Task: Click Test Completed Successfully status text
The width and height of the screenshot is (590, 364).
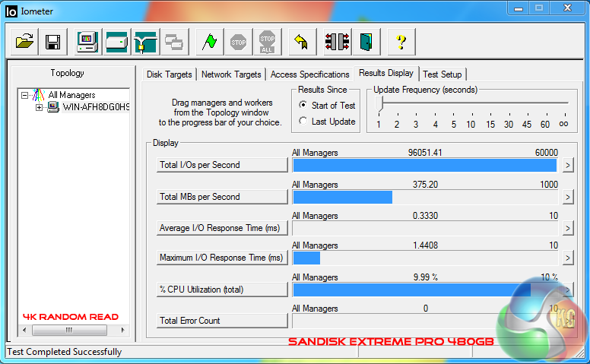Action: [x=65, y=352]
